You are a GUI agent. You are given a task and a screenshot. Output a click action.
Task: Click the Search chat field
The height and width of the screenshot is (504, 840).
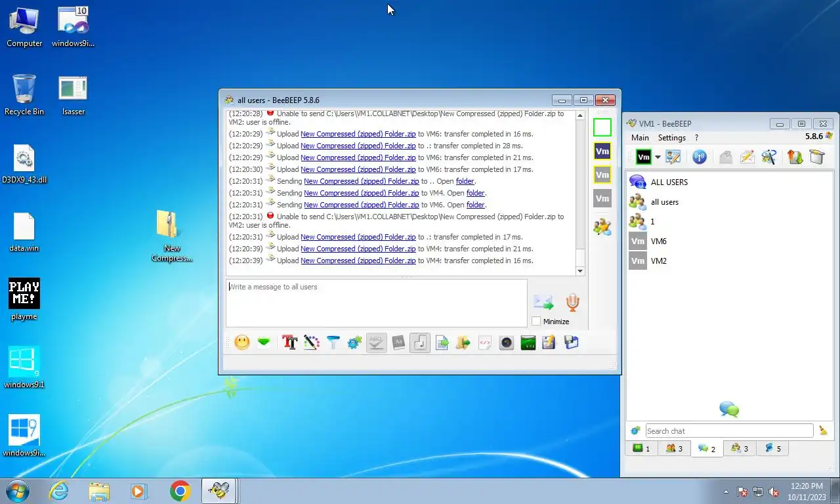coord(729,430)
